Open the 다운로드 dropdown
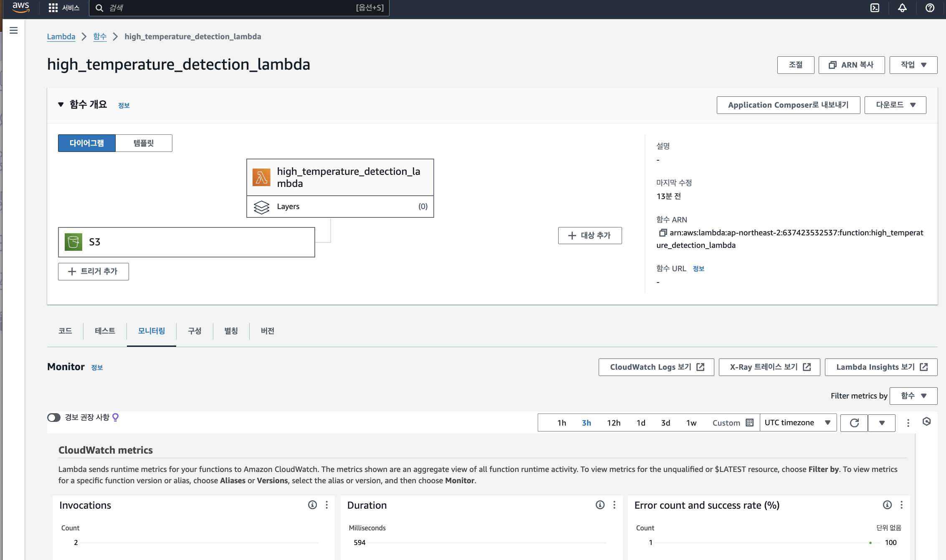 click(895, 105)
